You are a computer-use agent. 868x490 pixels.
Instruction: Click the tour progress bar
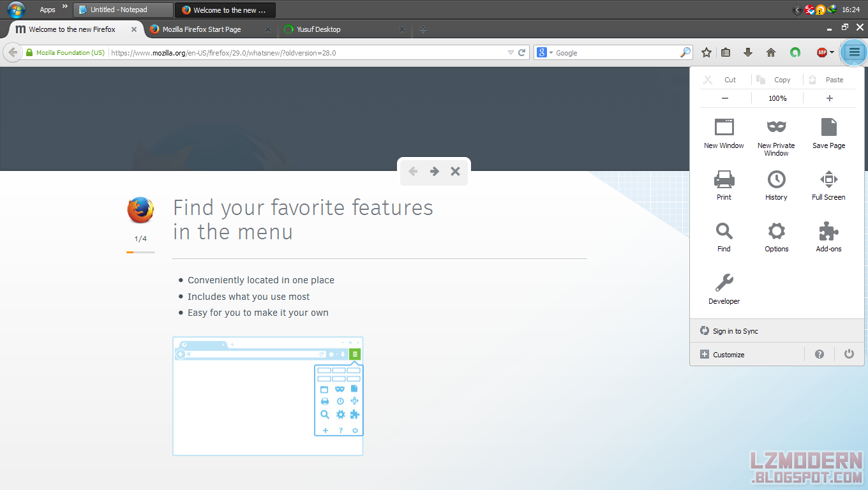click(140, 253)
